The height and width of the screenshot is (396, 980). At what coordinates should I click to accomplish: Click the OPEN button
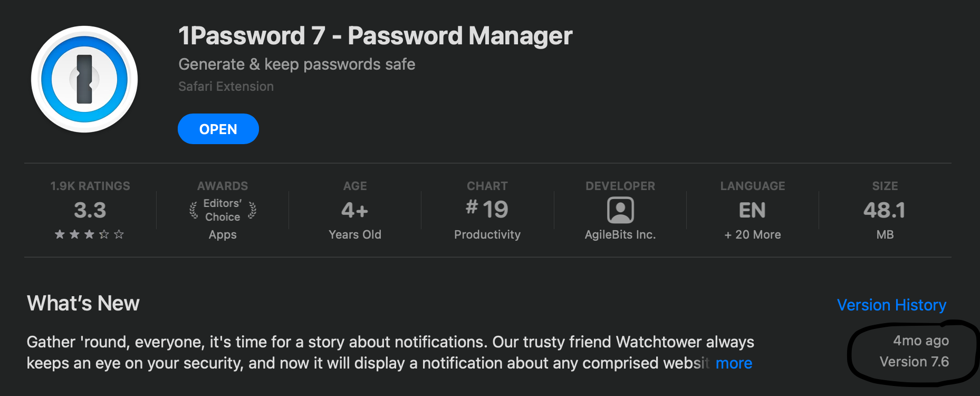point(218,129)
